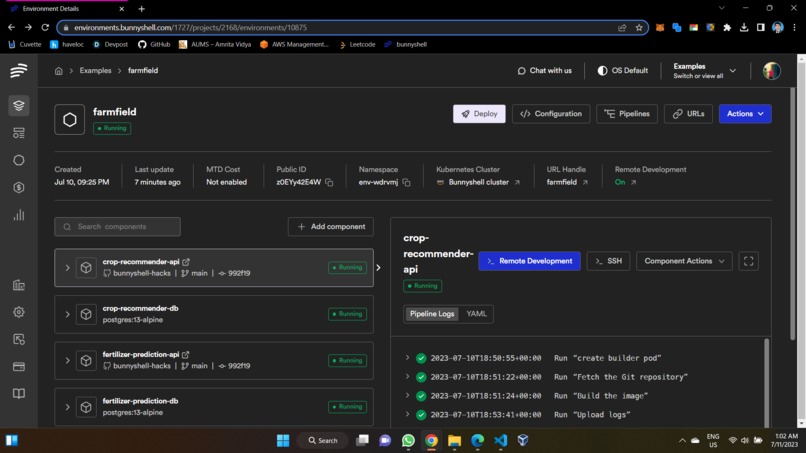Open the Pipelines view
Viewport: 806px width, 453px height.
click(627, 114)
